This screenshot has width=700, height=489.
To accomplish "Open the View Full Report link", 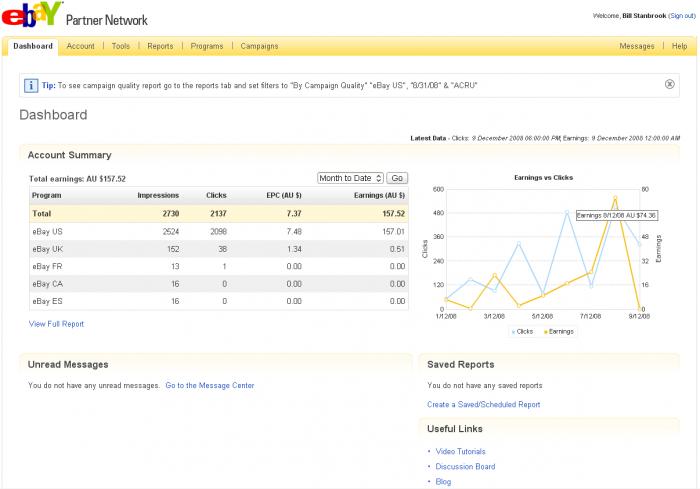I will [x=57, y=324].
